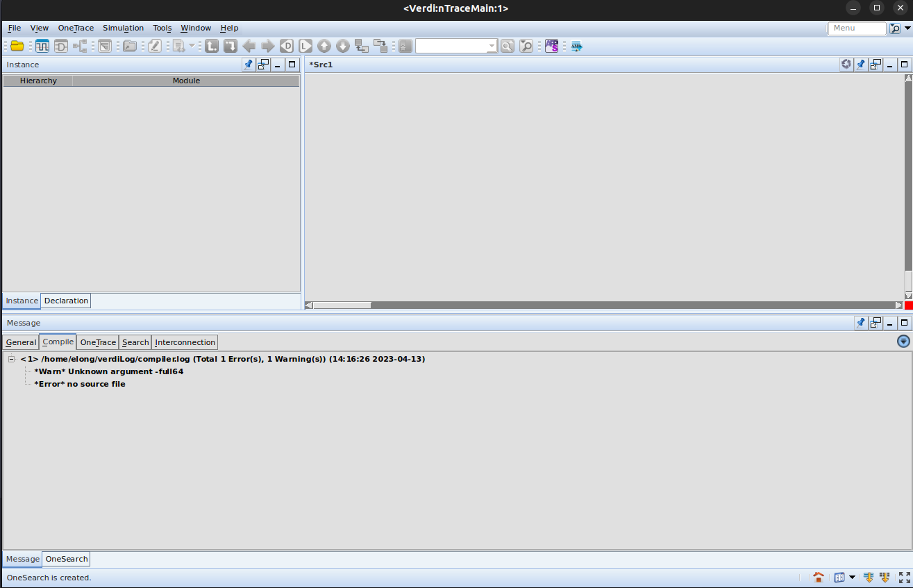The height and width of the screenshot is (588, 913).
Task: Click the Menu search input field
Action: [856, 28]
